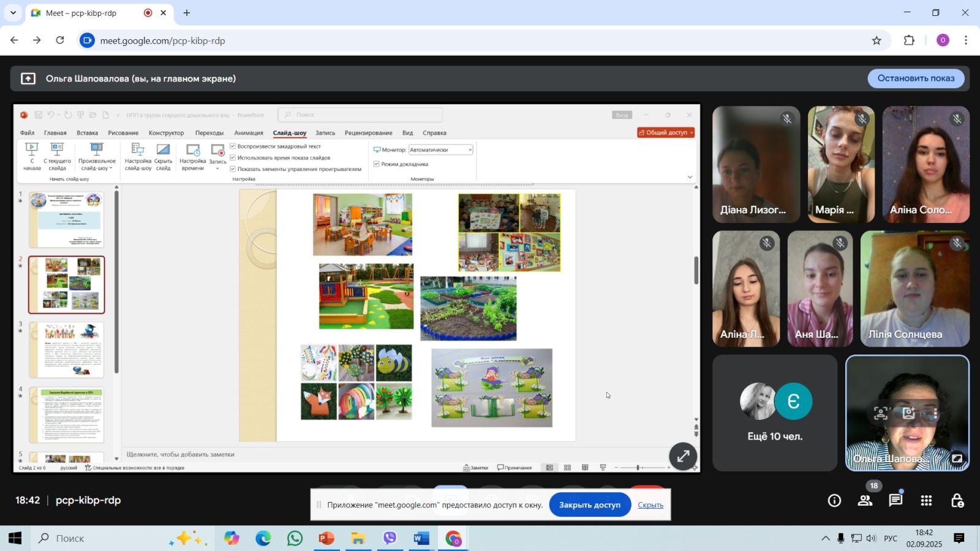
Task: Open Chrome extensions puzzle icon
Action: click(x=909, y=40)
